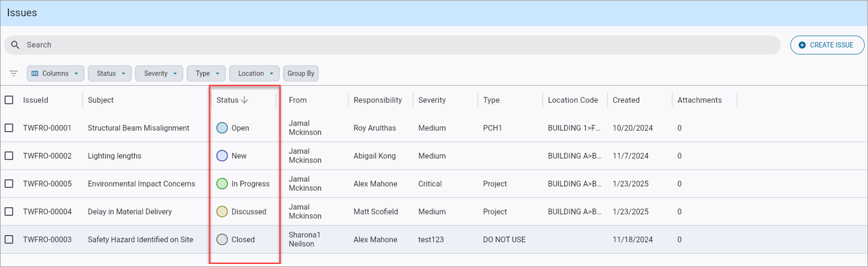The width and height of the screenshot is (868, 267).
Task: Sort by the Location Code column header
Action: point(573,100)
